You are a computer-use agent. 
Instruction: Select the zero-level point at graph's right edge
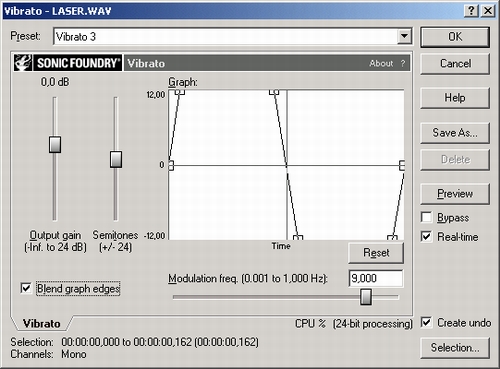pos(402,165)
